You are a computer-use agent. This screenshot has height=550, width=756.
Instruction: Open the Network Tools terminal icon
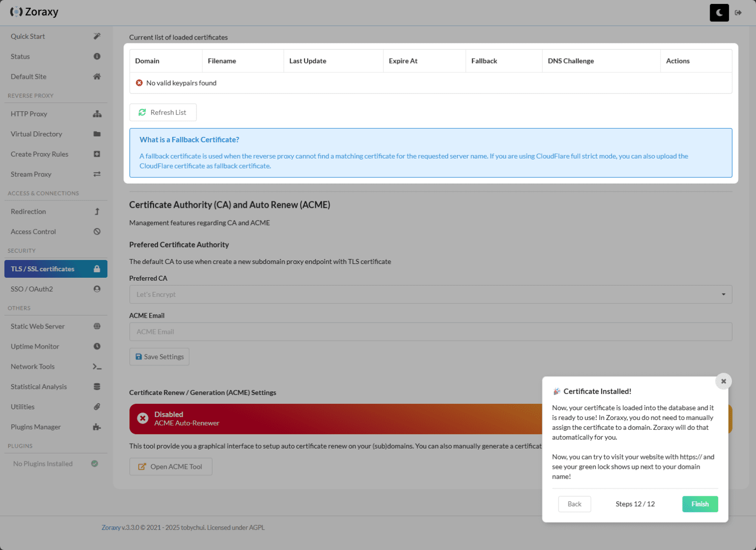(x=97, y=366)
